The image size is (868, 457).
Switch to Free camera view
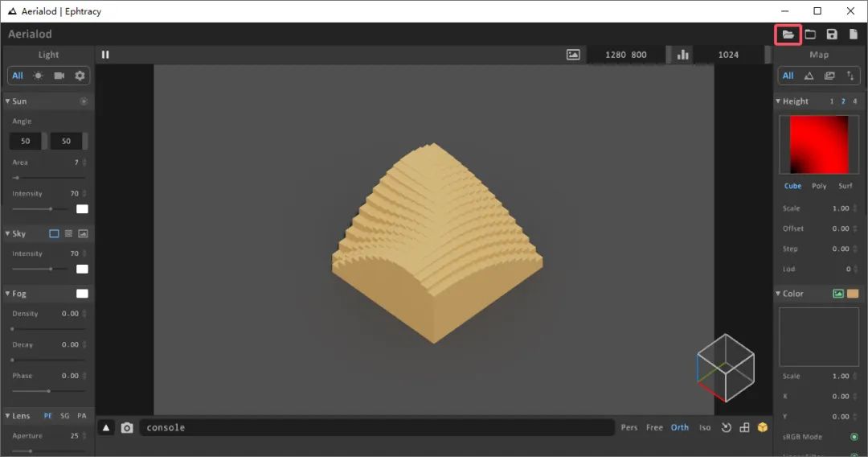click(654, 428)
